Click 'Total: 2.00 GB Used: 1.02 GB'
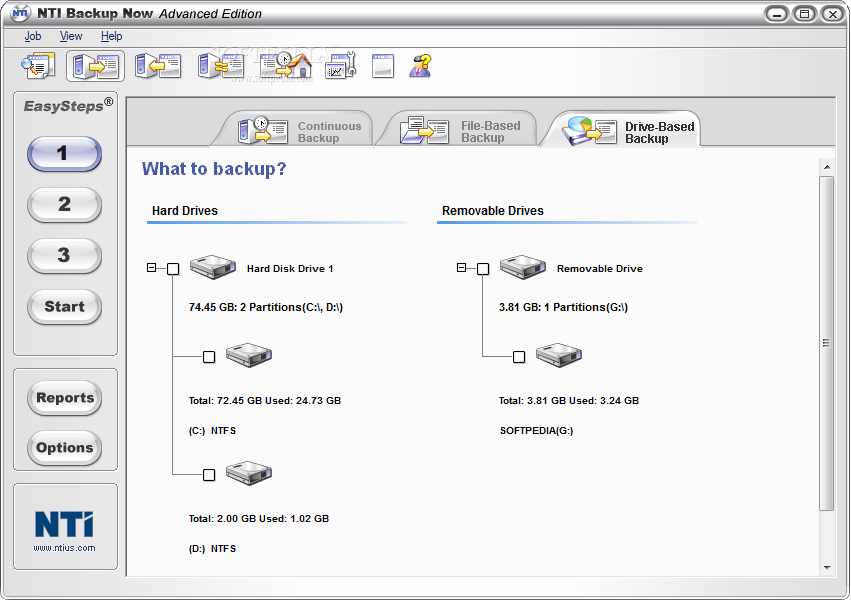Screen dimensions: 851x601 pos(259,518)
